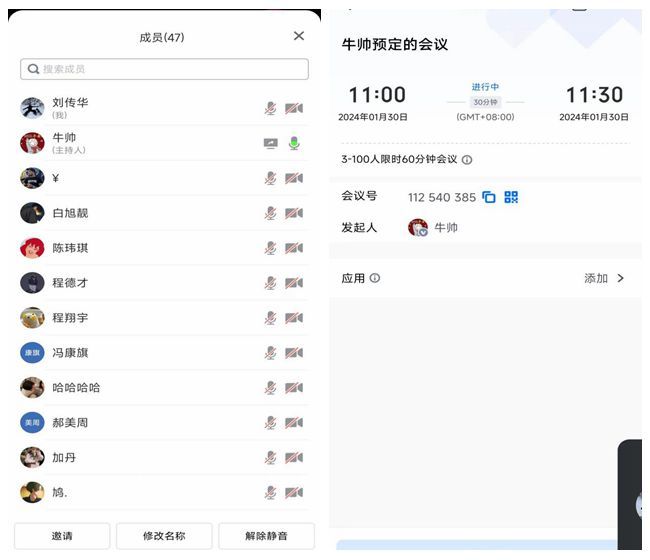Click the camera-off icon for 冯康旗
650x560 pixels.
(x=294, y=353)
